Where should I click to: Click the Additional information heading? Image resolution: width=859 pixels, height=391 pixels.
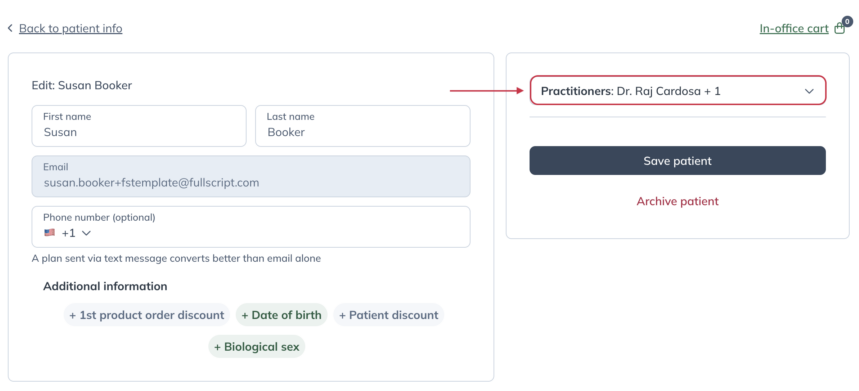point(105,286)
